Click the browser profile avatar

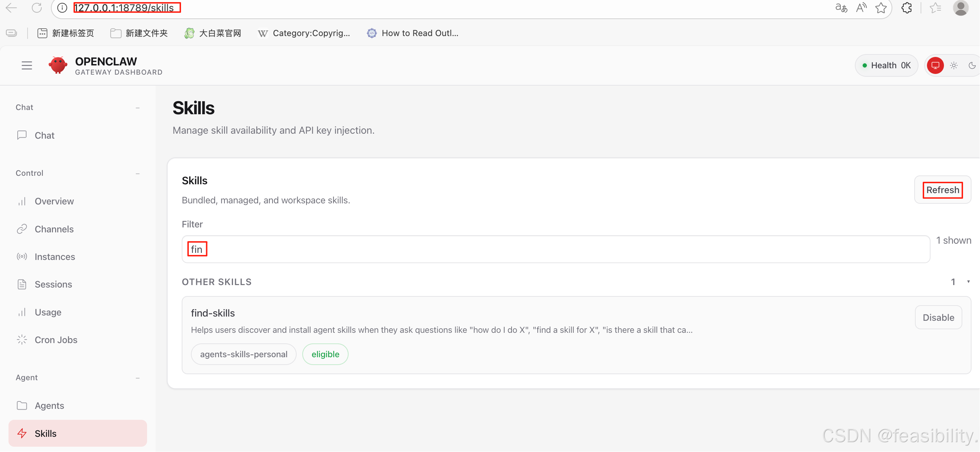[x=960, y=8]
